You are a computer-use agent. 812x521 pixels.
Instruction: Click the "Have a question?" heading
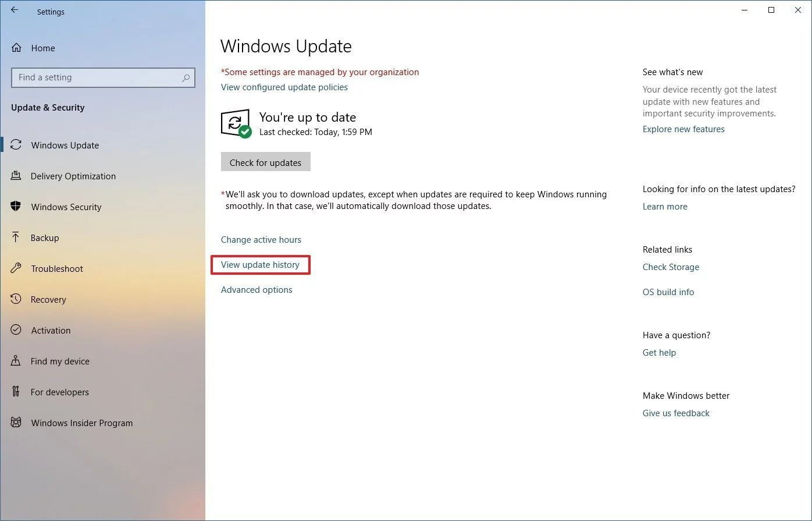[x=676, y=335]
